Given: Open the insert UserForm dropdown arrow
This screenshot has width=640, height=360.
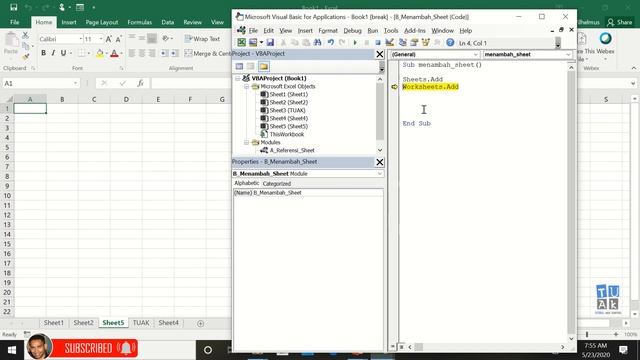Looking at the screenshot, I should click(x=261, y=42).
